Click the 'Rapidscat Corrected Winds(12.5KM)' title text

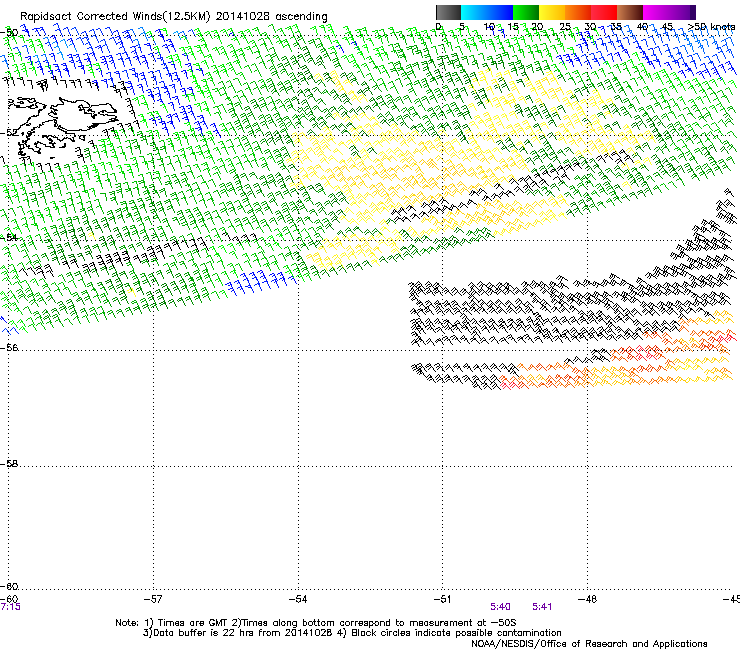115,17
